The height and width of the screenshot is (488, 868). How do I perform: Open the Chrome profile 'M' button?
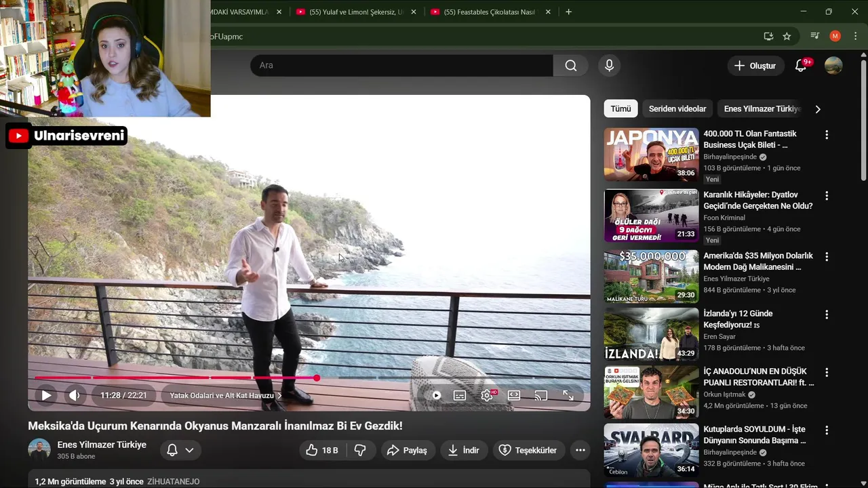point(835,36)
